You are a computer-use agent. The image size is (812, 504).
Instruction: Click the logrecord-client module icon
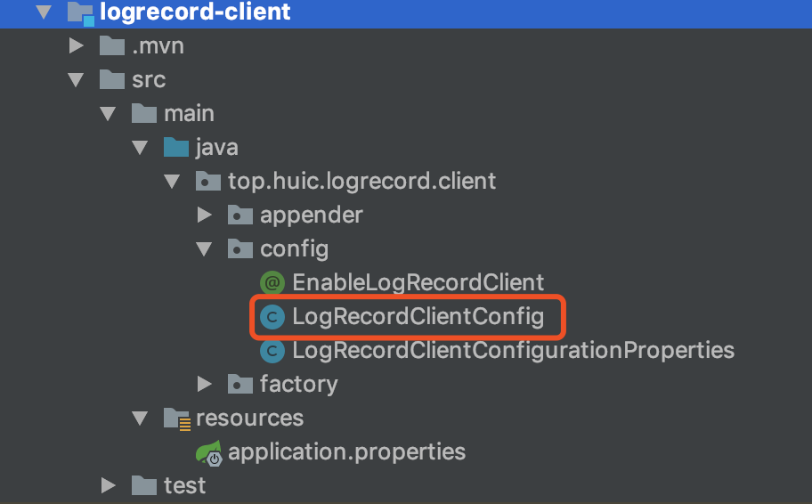(x=81, y=13)
